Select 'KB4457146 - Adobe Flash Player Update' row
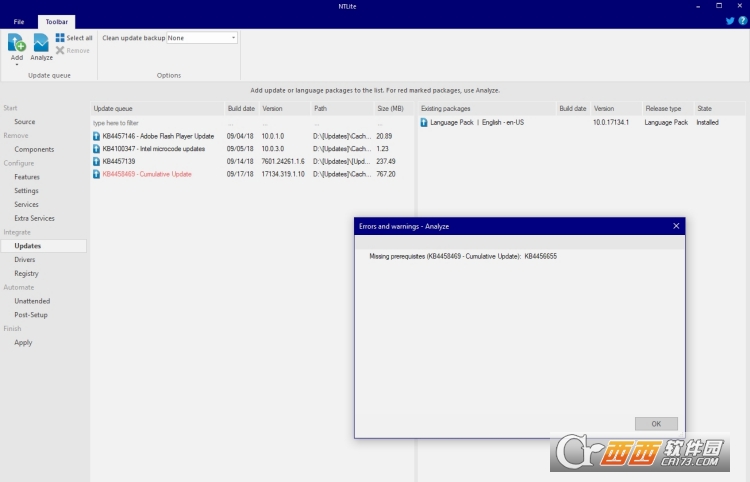This screenshot has width=750, height=482. coord(252,136)
